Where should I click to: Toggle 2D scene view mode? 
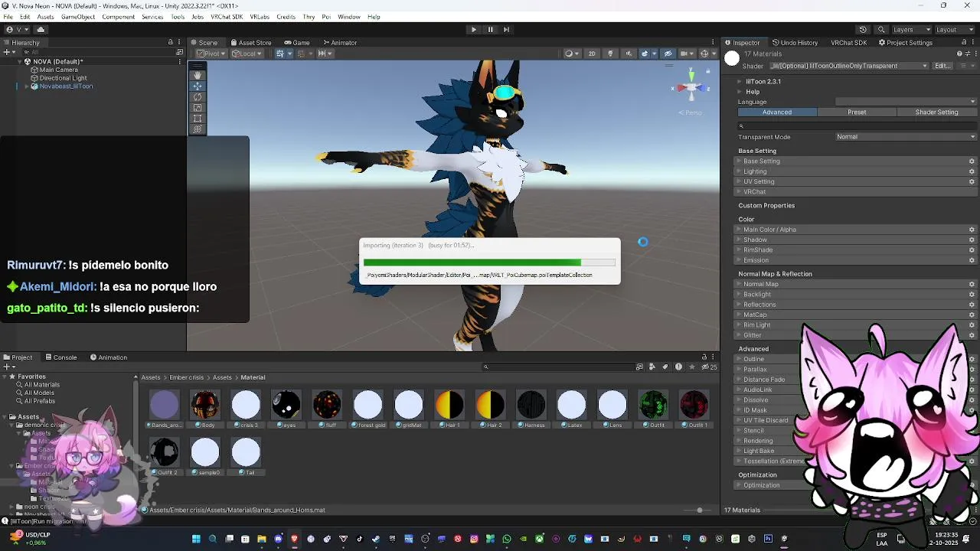coord(592,54)
